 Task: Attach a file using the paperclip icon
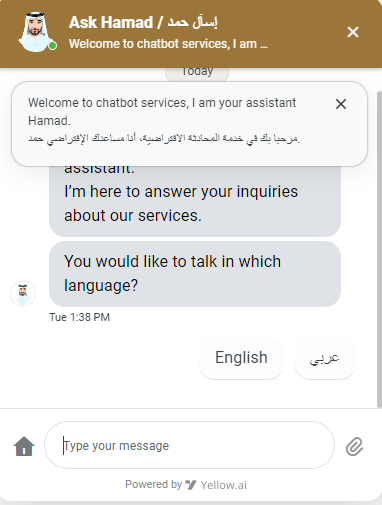(x=354, y=446)
